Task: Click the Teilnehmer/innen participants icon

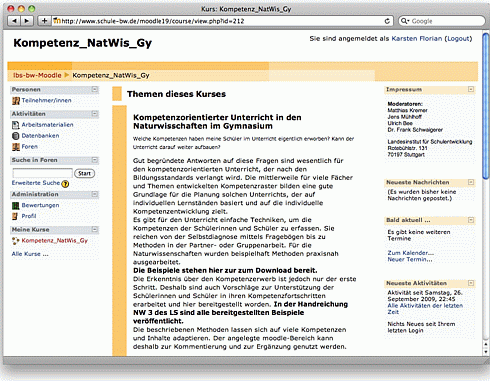Action: pos(16,100)
